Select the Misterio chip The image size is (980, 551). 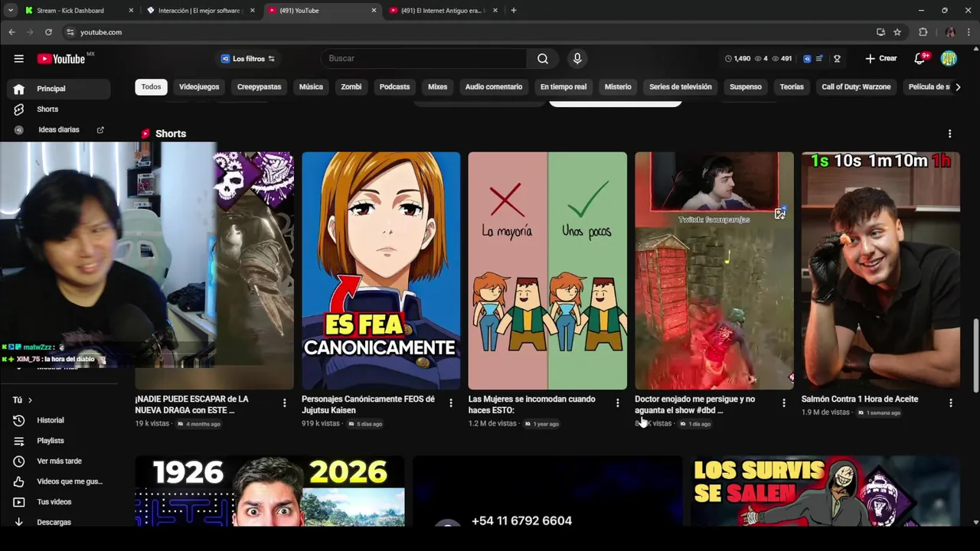(x=618, y=87)
